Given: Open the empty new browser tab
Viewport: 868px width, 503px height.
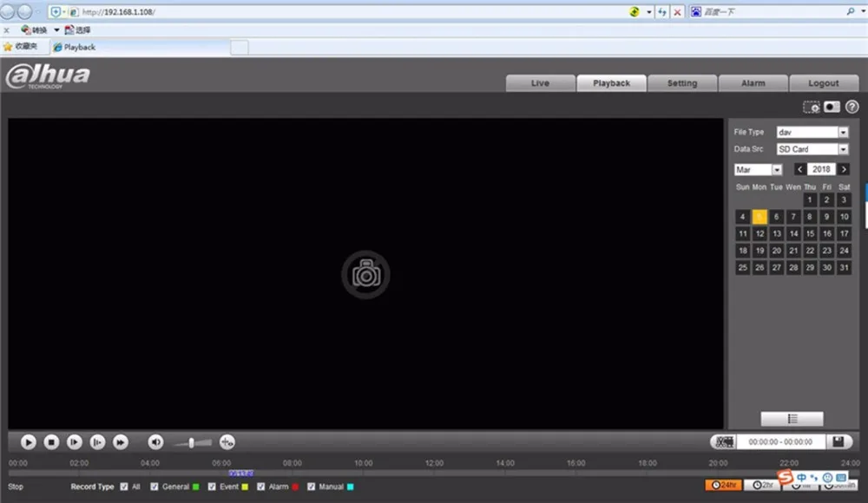Looking at the screenshot, I should pyautogui.click(x=240, y=48).
